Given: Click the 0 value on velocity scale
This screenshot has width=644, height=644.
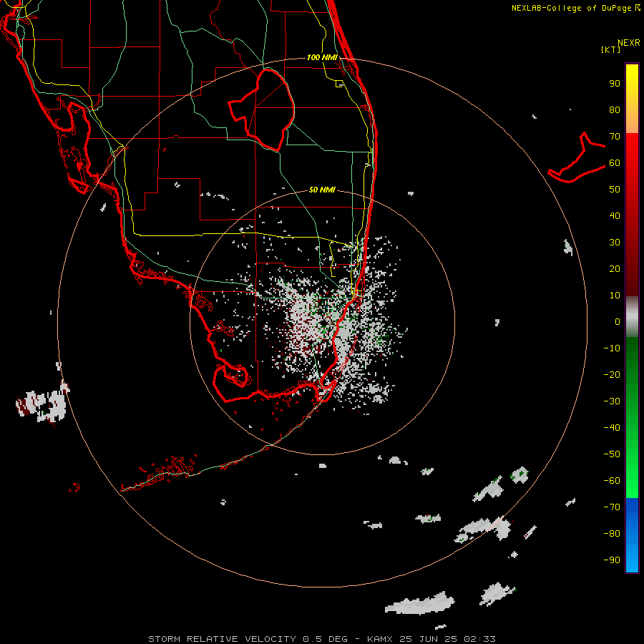Looking at the screenshot, I should tap(618, 321).
